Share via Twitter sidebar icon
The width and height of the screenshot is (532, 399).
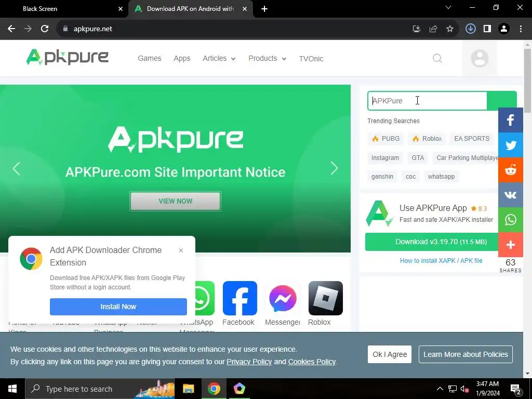point(510,145)
